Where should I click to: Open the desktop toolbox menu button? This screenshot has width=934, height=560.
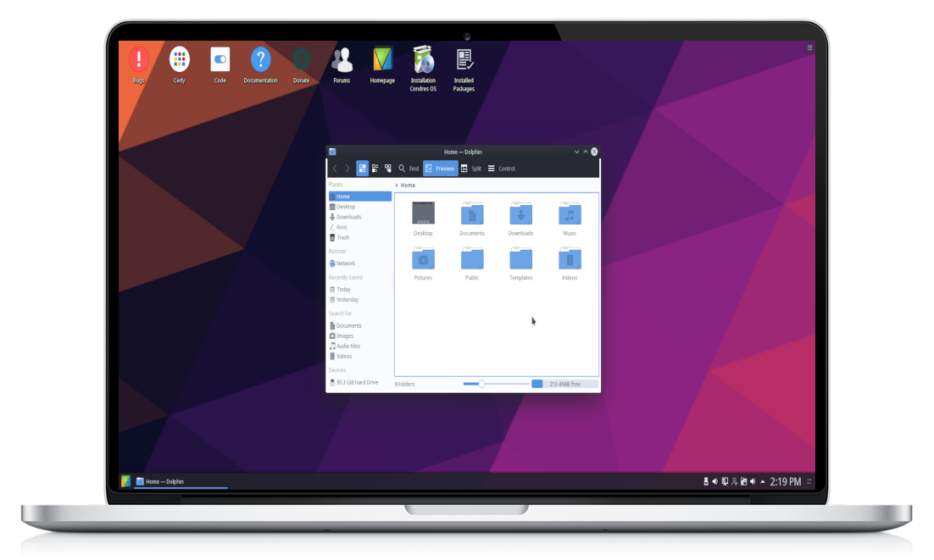pyautogui.click(x=809, y=47)
